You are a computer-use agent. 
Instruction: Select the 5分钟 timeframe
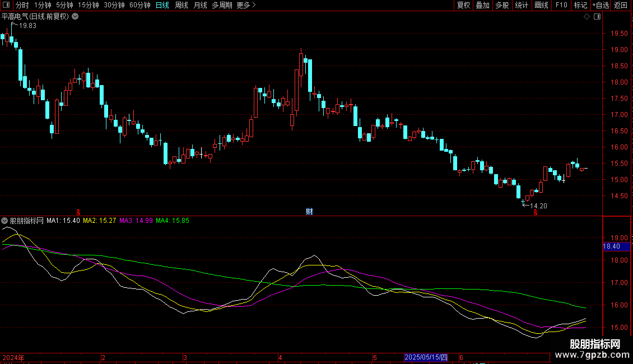click(x=64, y=5)
